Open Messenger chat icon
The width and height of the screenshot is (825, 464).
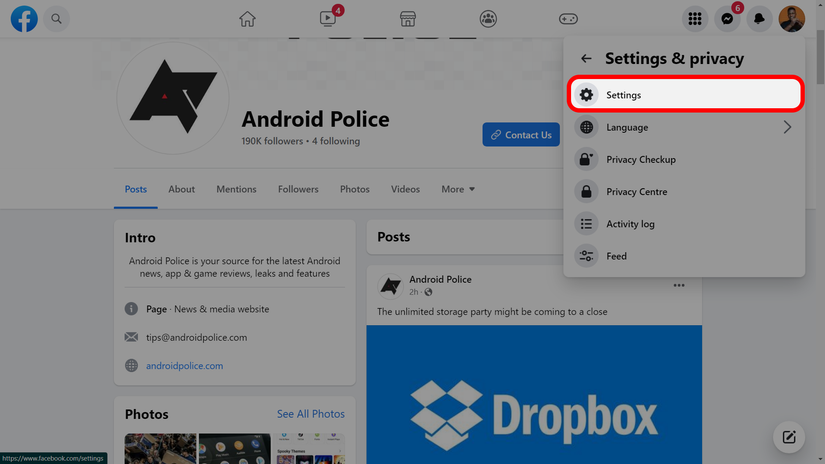[727, 19]
